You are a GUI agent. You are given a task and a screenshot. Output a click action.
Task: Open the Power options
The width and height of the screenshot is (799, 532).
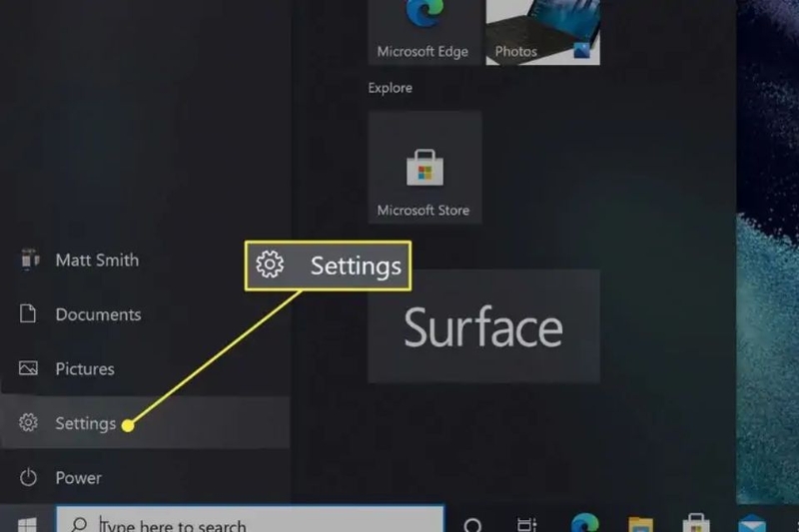pos(145,477)
